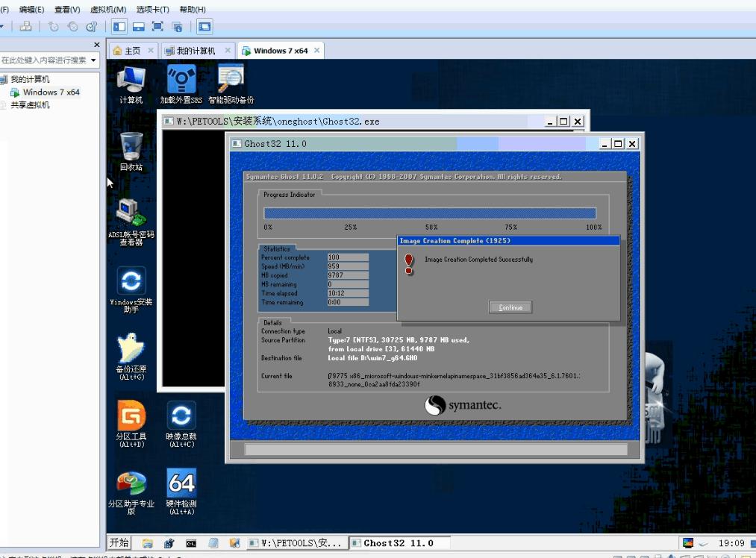Click the 开始 start button

[119, 542]
